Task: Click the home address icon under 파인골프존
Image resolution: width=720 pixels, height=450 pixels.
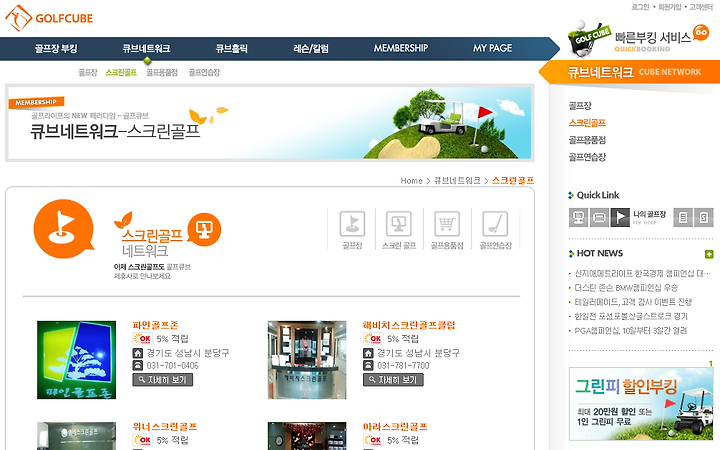Action: pos(138,353)
